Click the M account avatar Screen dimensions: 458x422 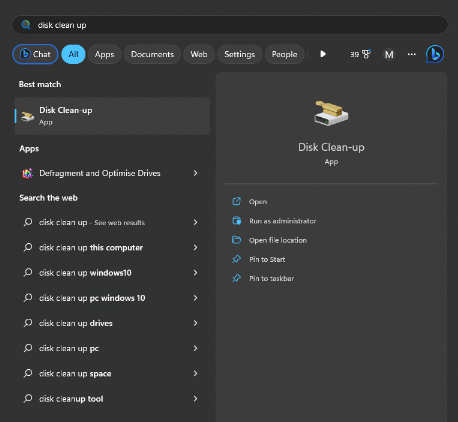pos(389,54)
